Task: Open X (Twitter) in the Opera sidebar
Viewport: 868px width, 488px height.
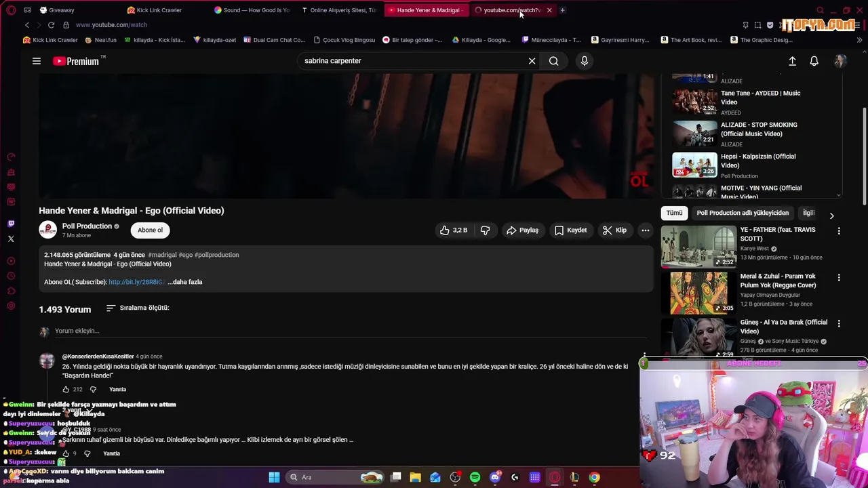Action: tap(11, 239)
